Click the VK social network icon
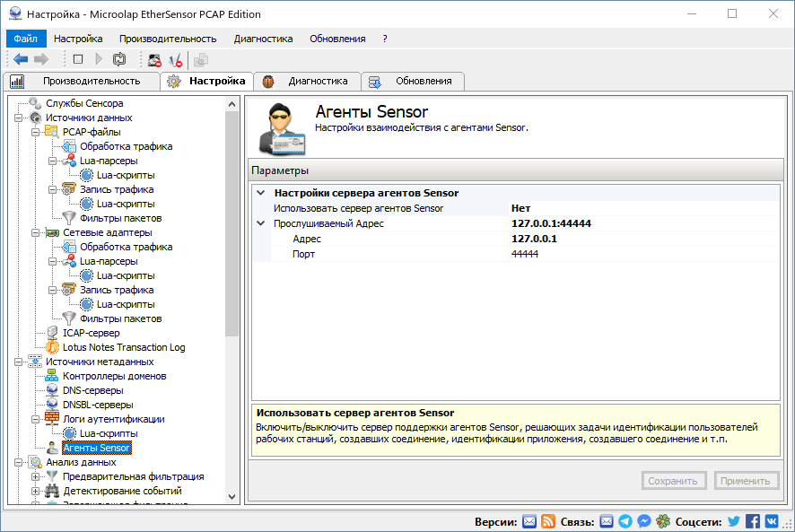795x532 pixels. (x=773, y=521)
